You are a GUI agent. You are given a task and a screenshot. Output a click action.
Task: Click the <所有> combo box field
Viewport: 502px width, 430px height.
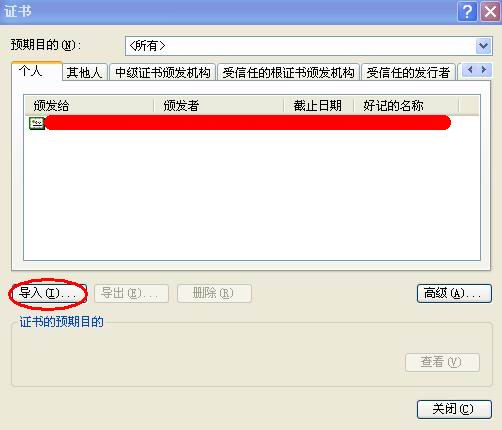pos(309,46)
